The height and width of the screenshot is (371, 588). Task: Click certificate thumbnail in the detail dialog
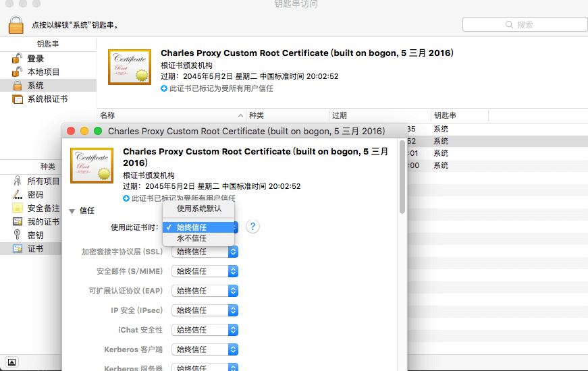click(x=92, y=165)
